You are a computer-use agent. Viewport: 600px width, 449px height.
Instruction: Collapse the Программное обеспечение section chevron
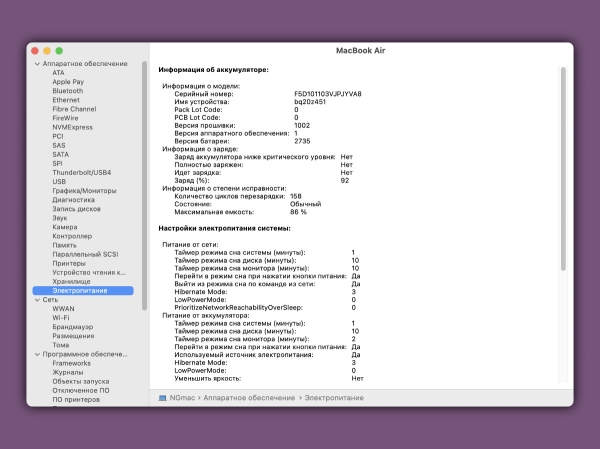pyautogui.click(x=37, y=354)
